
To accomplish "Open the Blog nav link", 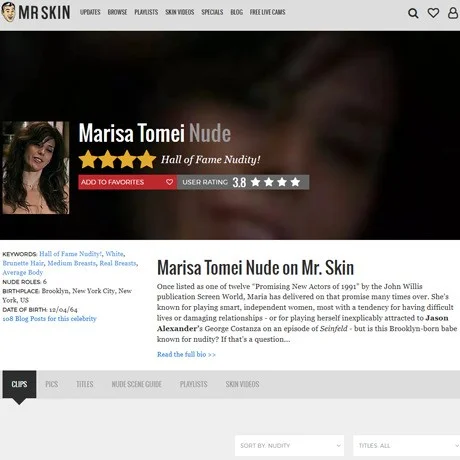I will [x=236, y=12].
